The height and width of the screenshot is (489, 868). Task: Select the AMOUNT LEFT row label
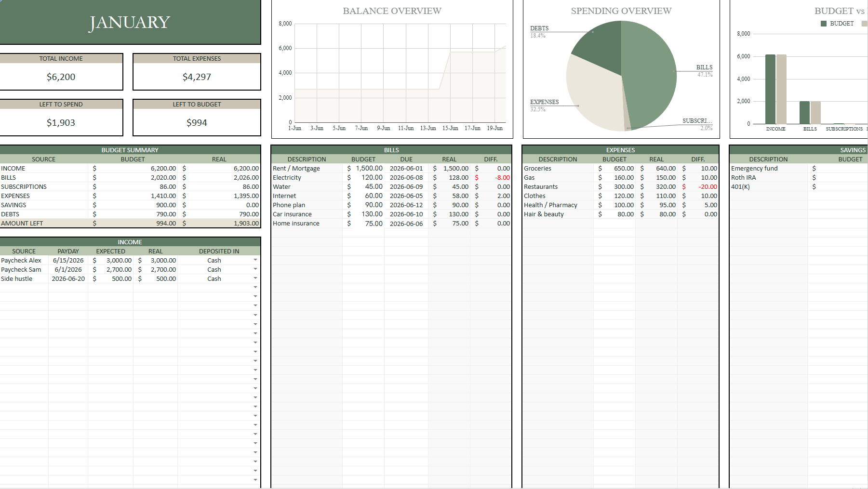pyautogui.click(x=22, y=223)
